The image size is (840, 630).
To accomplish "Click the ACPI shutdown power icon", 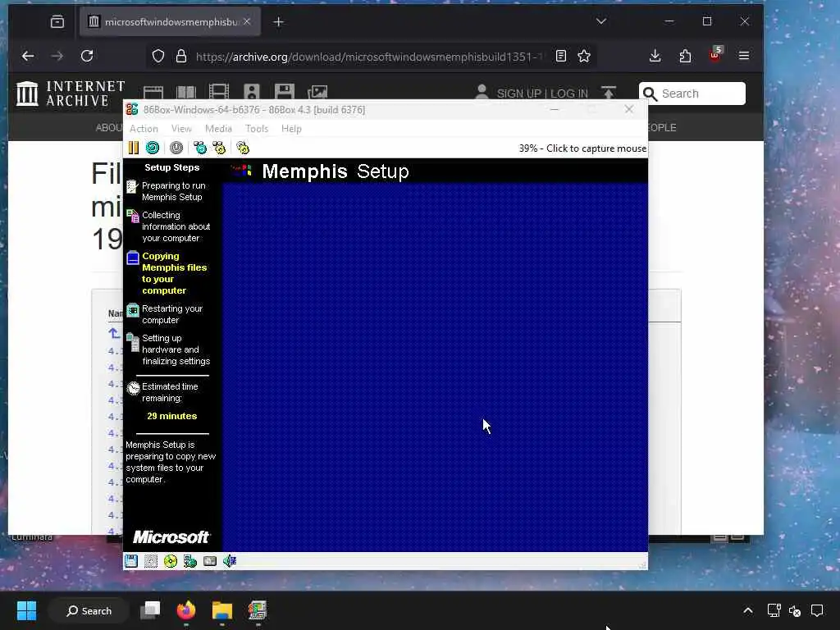I will coord(176,148).
